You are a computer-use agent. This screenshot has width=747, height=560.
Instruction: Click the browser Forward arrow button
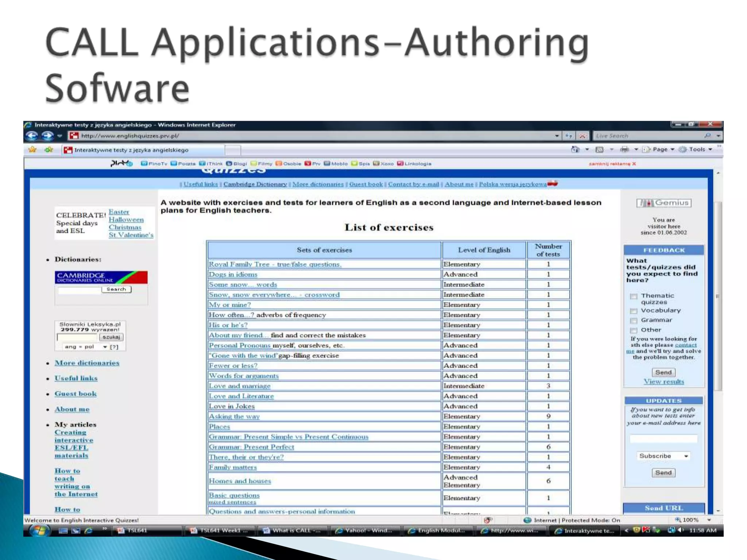pyautogui.click(x=47, y=136)
